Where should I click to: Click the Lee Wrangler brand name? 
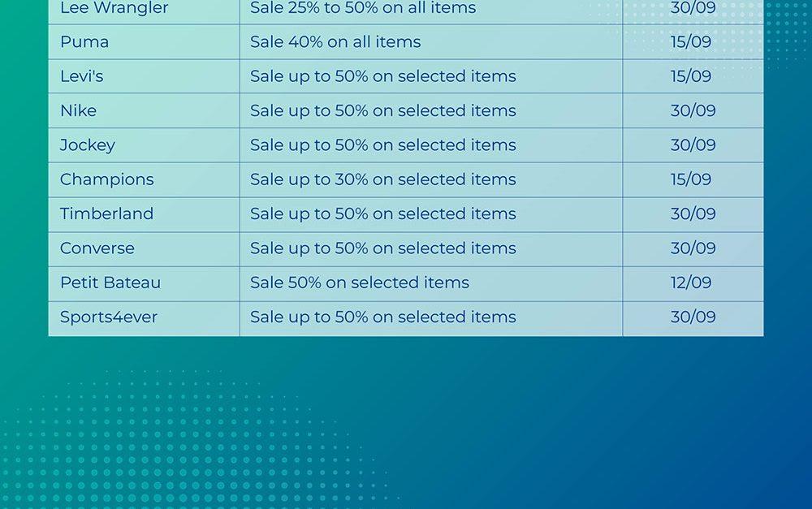(114, 9)
